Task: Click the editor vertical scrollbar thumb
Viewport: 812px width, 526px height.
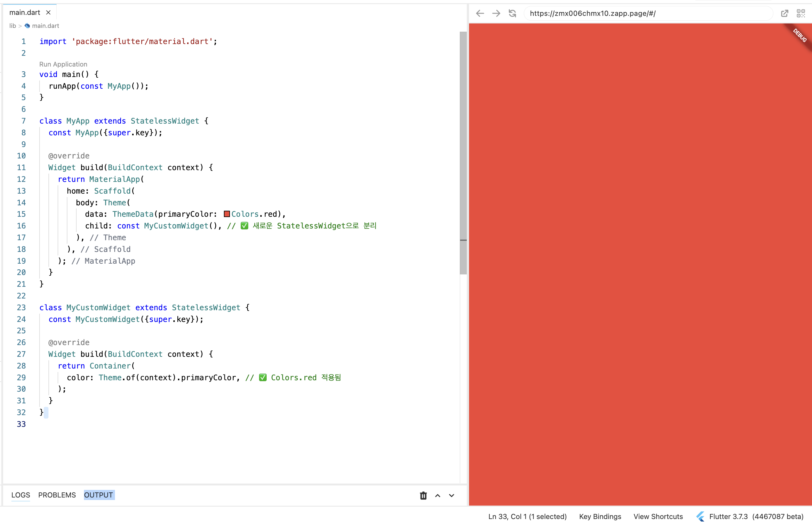Action: pos(463,153)
